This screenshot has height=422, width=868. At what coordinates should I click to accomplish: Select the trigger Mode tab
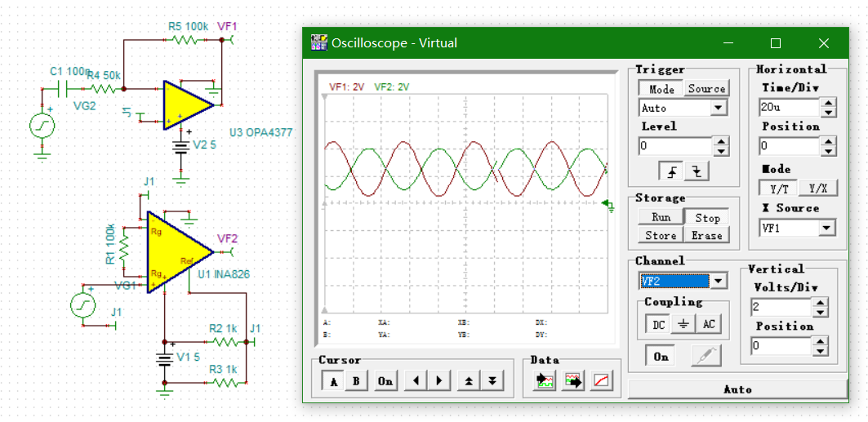(x=661, y=89)
